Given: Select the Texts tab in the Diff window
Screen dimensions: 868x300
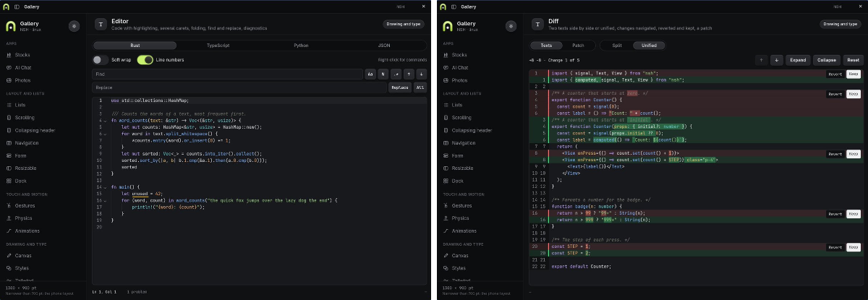Looking at the screenshot, I should (546, 45).
